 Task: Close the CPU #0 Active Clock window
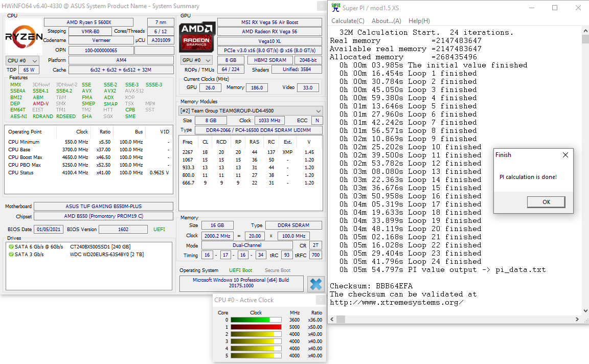point(320,300)
